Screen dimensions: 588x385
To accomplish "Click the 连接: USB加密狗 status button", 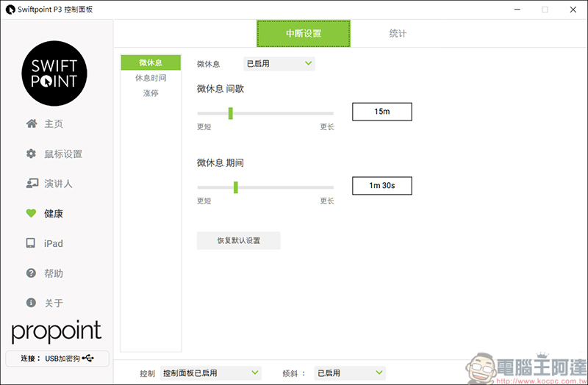I will 57,359.
